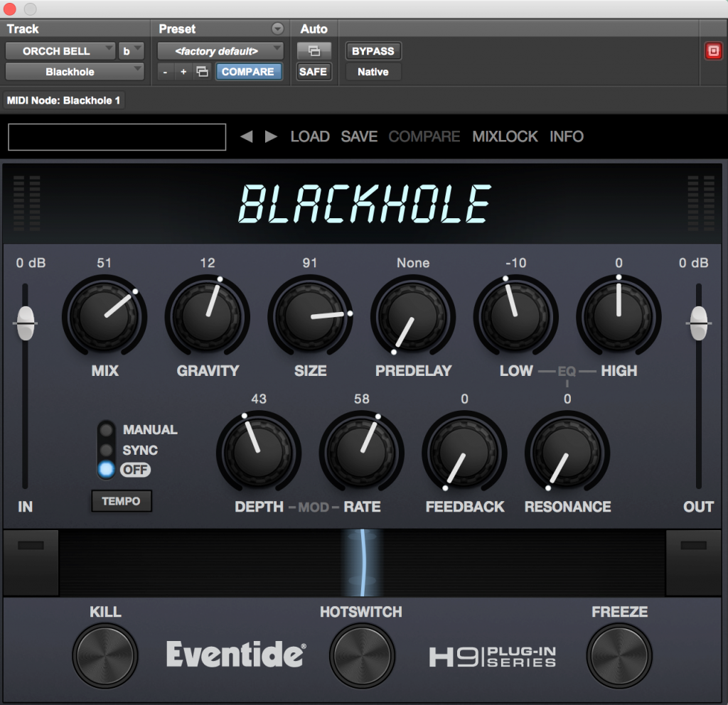
Task: Click the mod DEPTH knob
Action: pyautogui.click(x=259, y=453)
